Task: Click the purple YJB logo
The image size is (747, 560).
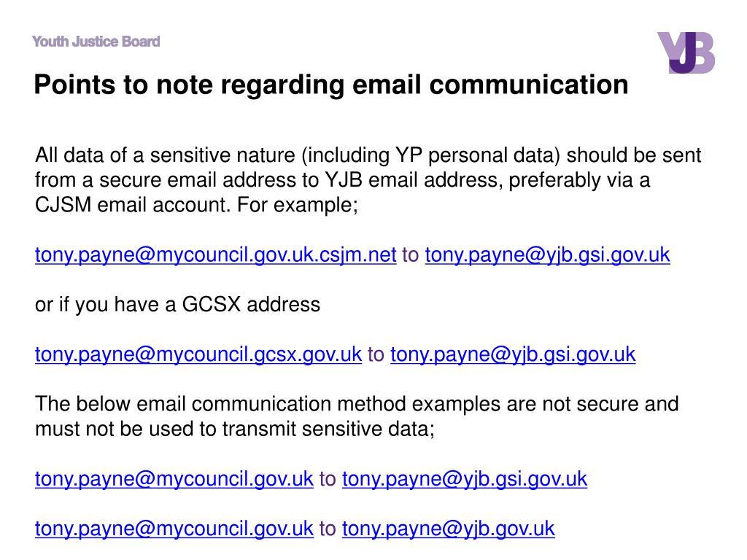Action: 686,52
